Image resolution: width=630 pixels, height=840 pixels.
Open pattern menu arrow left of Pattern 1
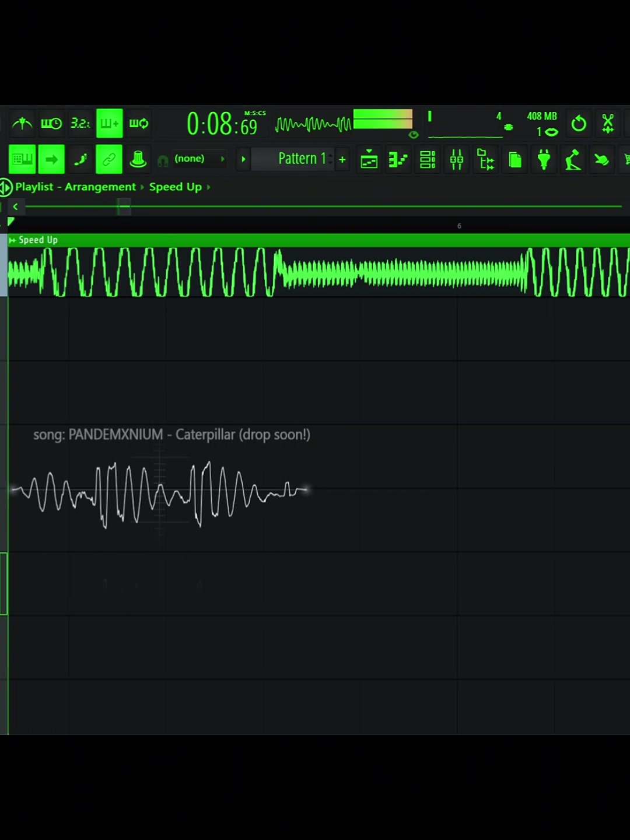(243, 159)
